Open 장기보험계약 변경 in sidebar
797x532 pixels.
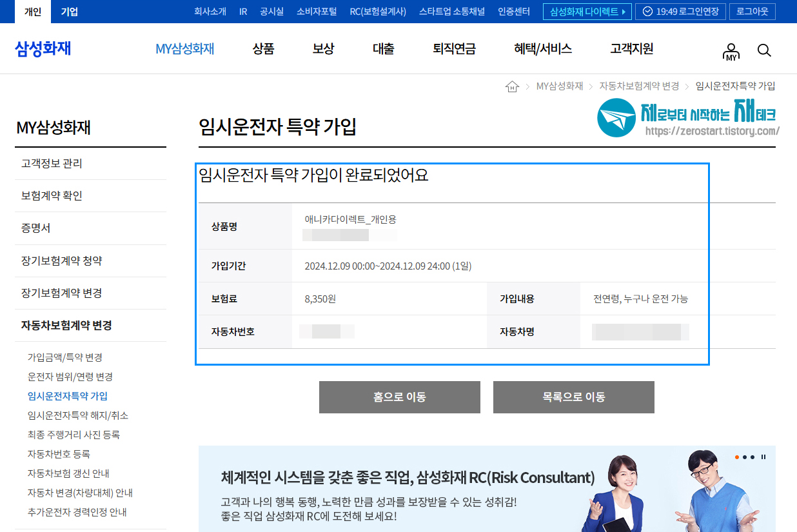90,293
